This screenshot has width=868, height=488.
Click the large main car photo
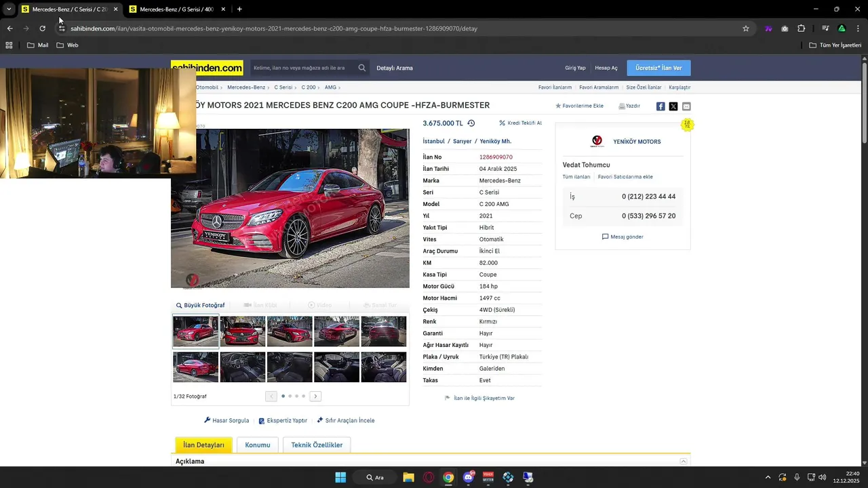pos(290,208)
